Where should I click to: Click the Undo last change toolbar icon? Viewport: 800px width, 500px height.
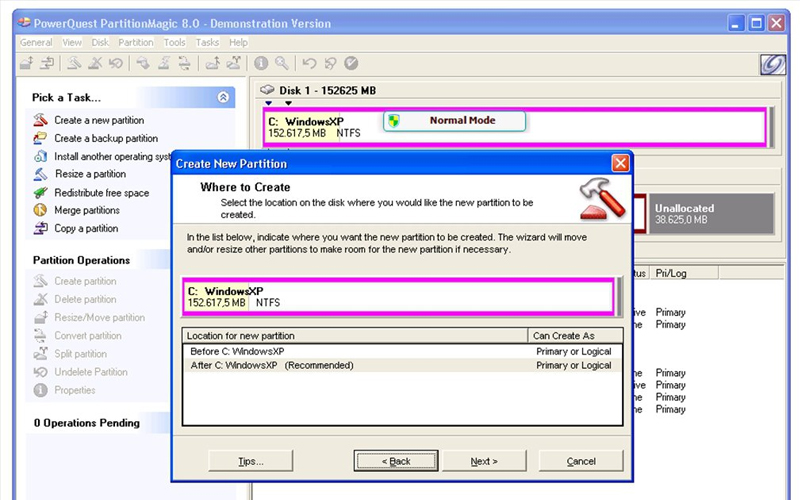(x=309, y=63)
